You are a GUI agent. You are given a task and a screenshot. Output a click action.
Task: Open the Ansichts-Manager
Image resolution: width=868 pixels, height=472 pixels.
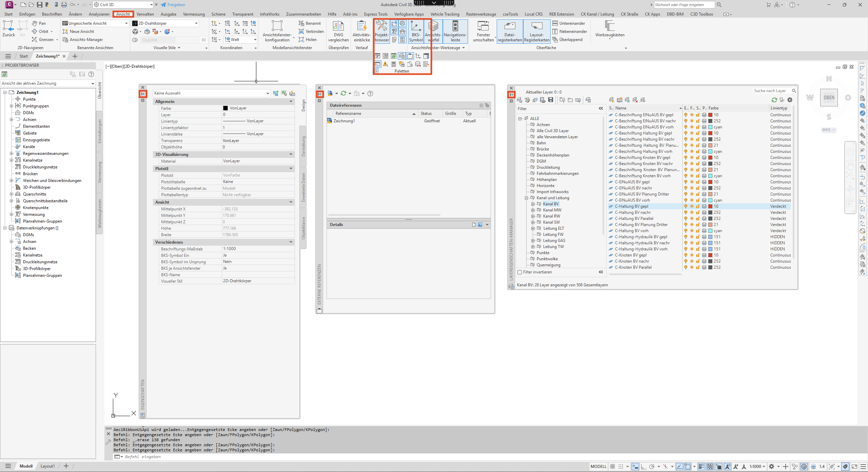point(83,40)
